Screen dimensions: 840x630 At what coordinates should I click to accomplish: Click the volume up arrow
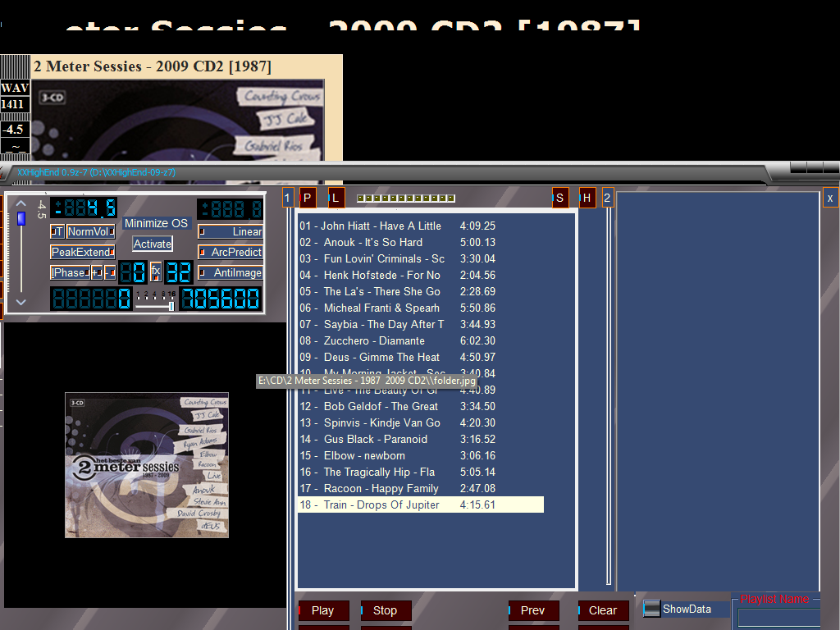coord(21,203)
